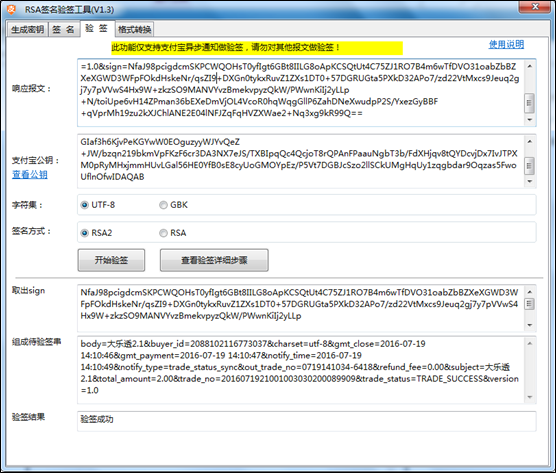
Task: Close the RSA tool window
Action: (535, 7)
